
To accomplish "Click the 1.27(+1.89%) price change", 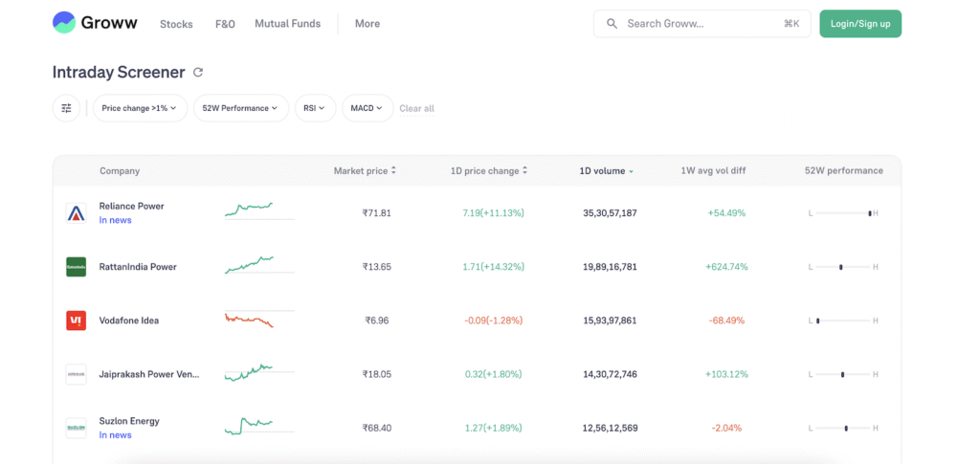I will (x=493, y=428).
